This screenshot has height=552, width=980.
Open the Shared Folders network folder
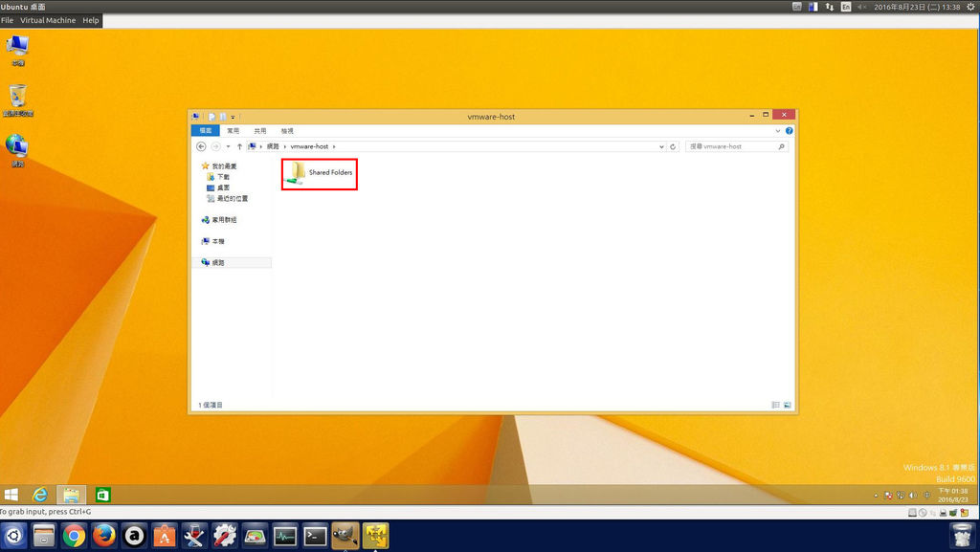(x=320, y=173)
